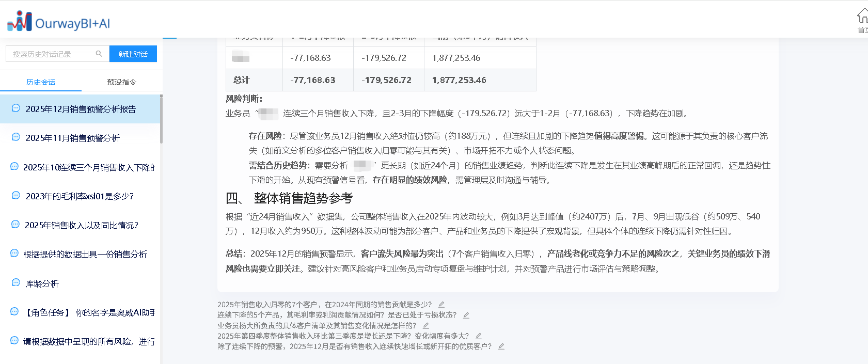Click the history list vertical scrollbar
The height and width of the screenshot is (364, 868).
161,119
